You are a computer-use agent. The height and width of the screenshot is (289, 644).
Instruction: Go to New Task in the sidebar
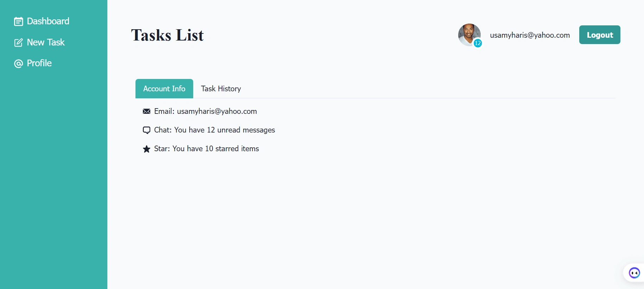39,42
